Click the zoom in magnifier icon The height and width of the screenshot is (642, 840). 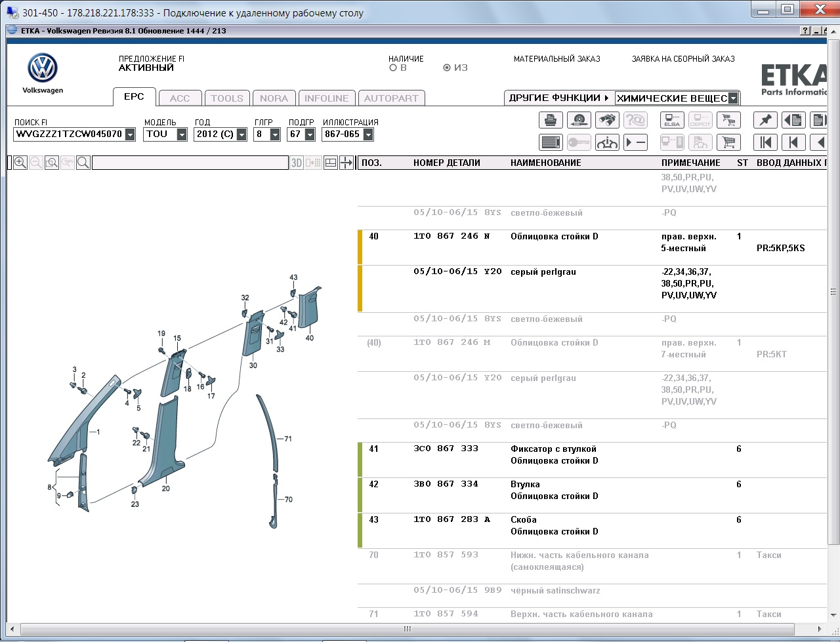click(x=20, y=163)
